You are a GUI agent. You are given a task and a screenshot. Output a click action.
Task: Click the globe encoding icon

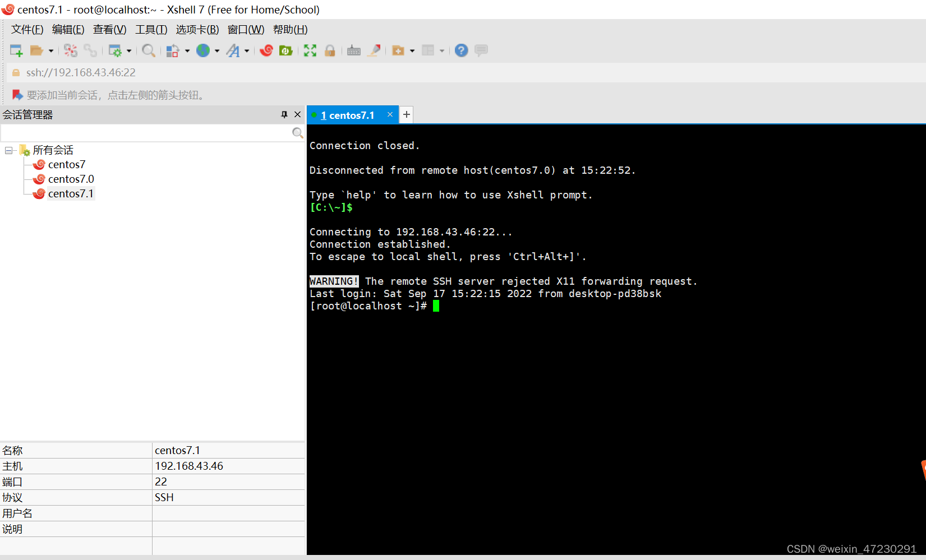pos(203,50)
